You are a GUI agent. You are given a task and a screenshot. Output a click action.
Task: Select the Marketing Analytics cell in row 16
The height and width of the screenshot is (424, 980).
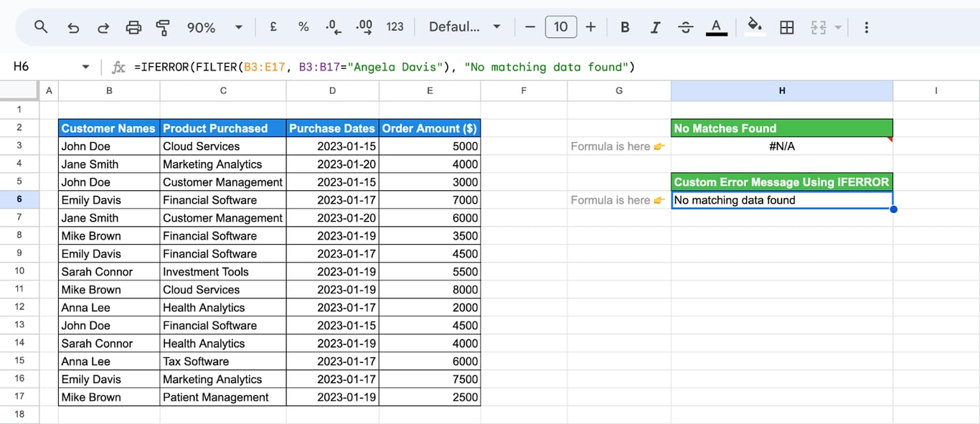223,380
